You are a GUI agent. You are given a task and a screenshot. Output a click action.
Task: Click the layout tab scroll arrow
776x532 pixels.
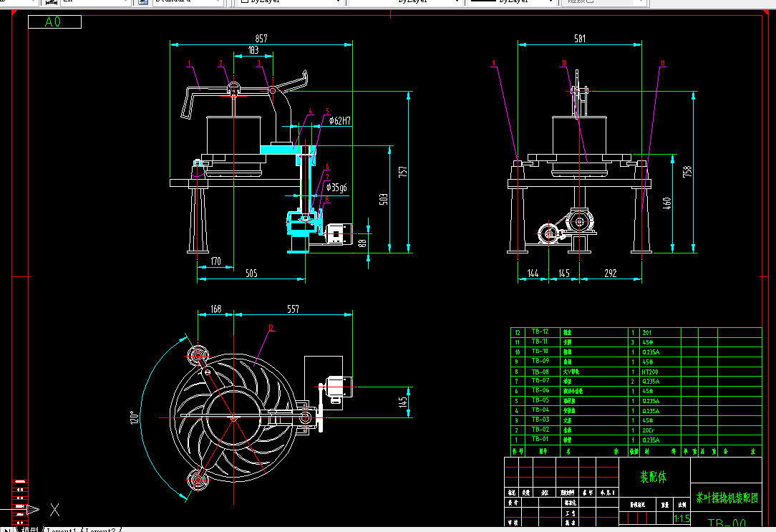[7, 529]
